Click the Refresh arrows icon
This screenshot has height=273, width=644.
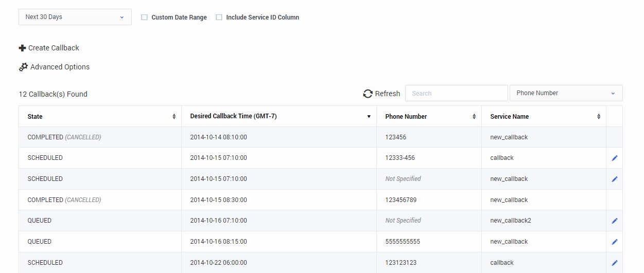[368, 94]
